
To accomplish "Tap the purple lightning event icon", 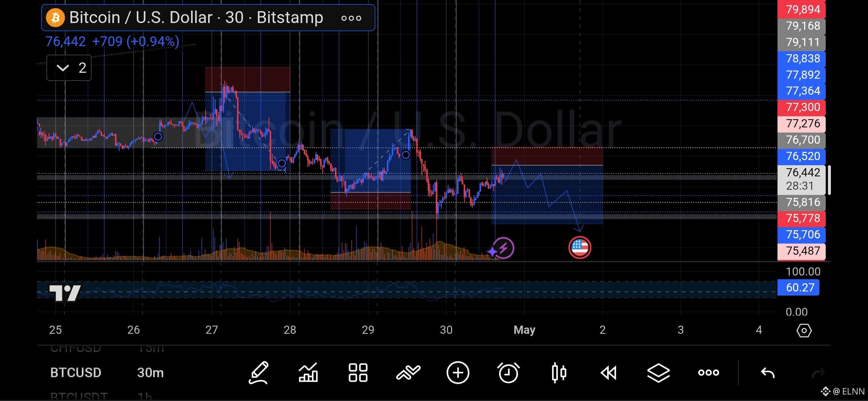I will pos(503,248).
